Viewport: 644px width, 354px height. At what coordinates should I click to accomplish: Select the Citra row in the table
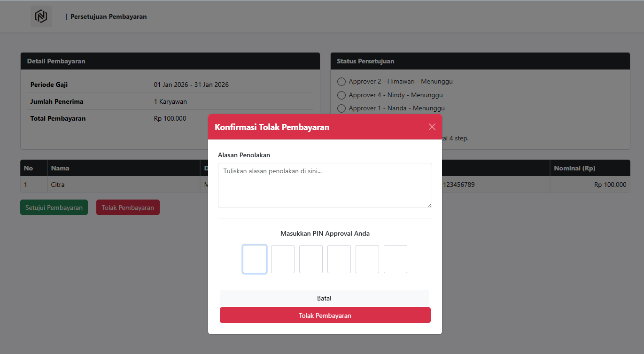coord(58,185)
